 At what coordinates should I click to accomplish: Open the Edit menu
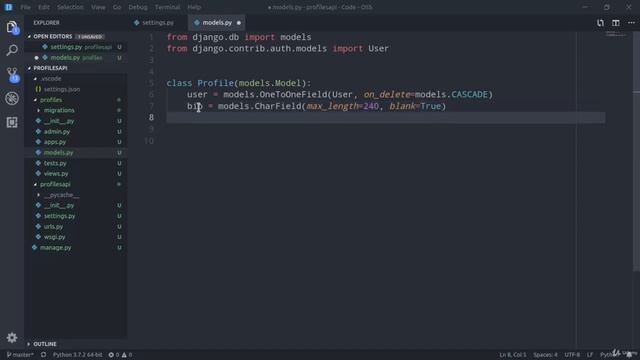44,7
